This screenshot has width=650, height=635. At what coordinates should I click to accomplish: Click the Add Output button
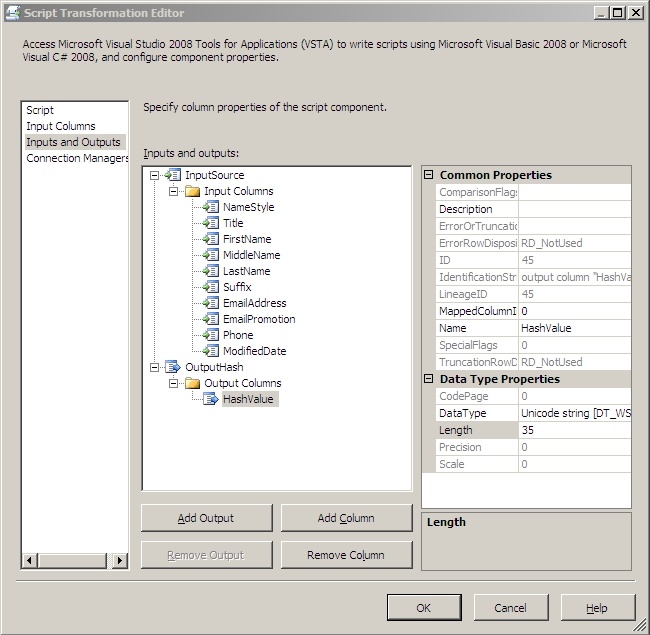tap(207, 518)
